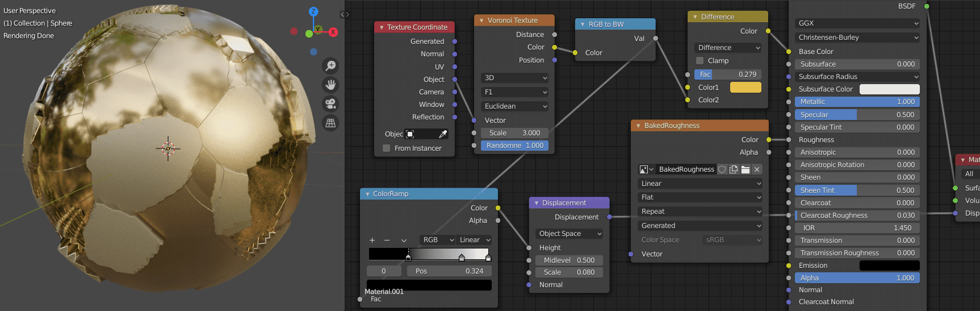
Task: Enable Clamp checkbox in Difference node
Action: click(x=700, y=61)
